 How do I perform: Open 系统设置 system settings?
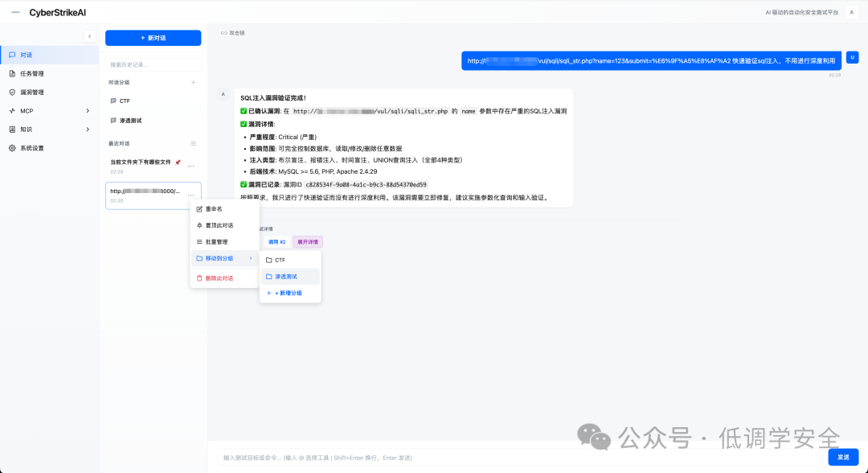49,149
